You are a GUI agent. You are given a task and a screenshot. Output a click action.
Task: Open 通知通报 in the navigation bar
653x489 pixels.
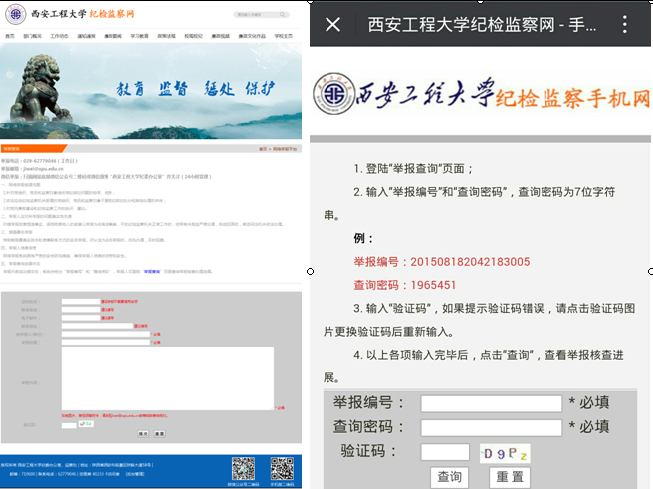click(86, 36)
